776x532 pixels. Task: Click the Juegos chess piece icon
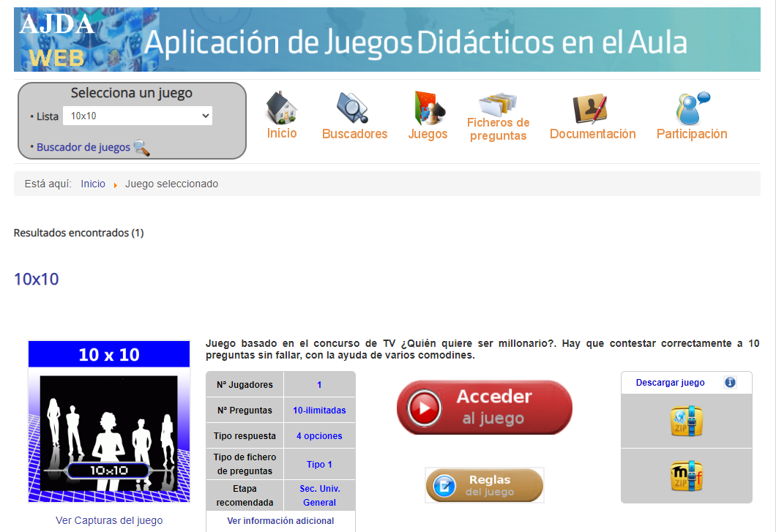[426, 108]
